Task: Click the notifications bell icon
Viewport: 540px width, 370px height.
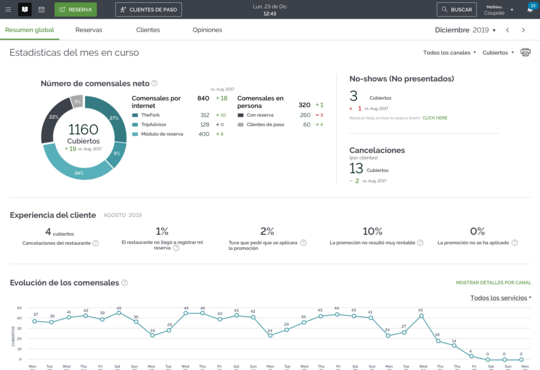Action: [x=530, y=9]
